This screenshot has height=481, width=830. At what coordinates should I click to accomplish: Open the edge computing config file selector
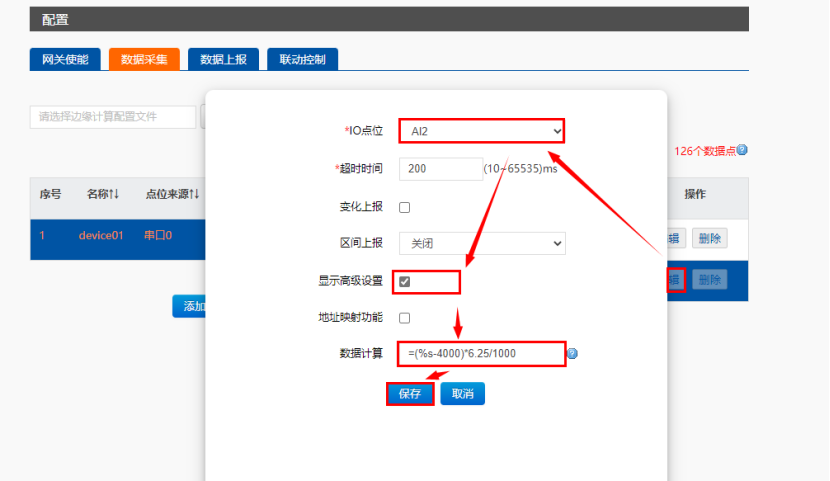(112, 117)
